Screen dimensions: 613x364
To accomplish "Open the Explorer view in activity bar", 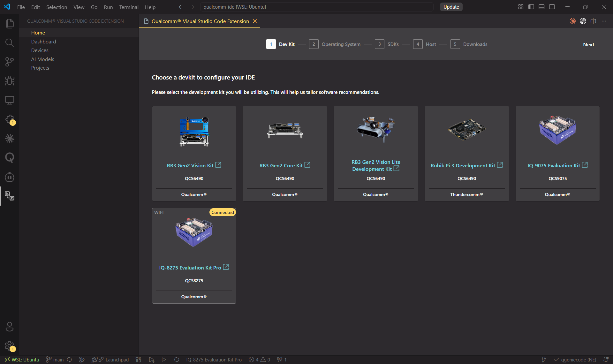I will (10, 23).
